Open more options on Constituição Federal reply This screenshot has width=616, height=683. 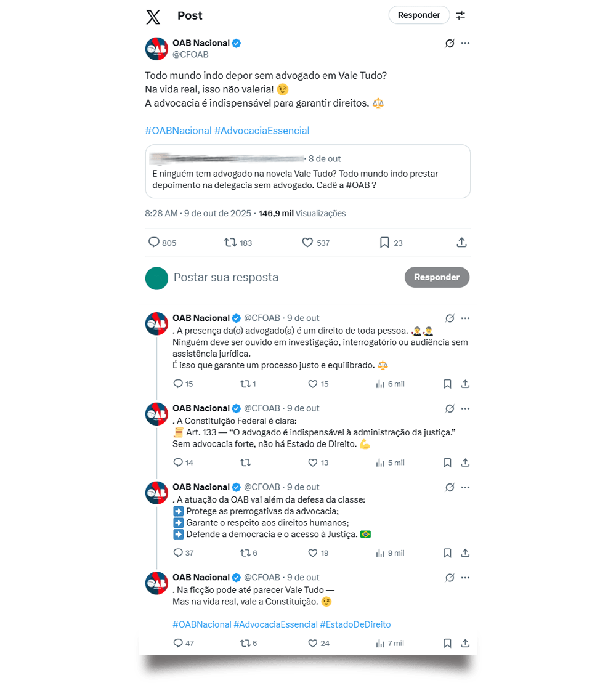coord(465,408)
